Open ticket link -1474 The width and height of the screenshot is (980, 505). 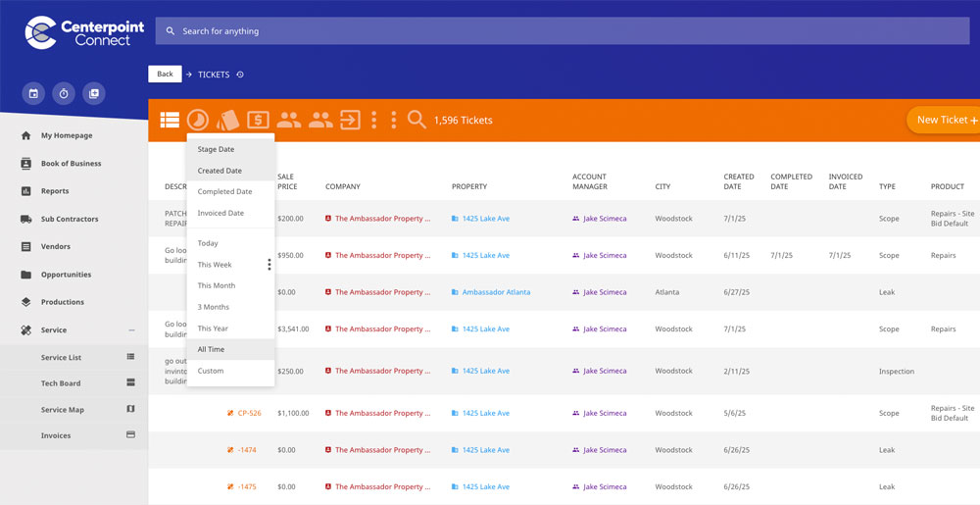247,450
